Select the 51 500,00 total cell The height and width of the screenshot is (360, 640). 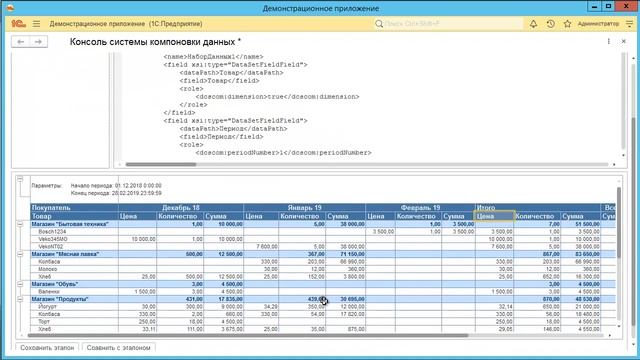pyautogui.click(x=580, y=224)
